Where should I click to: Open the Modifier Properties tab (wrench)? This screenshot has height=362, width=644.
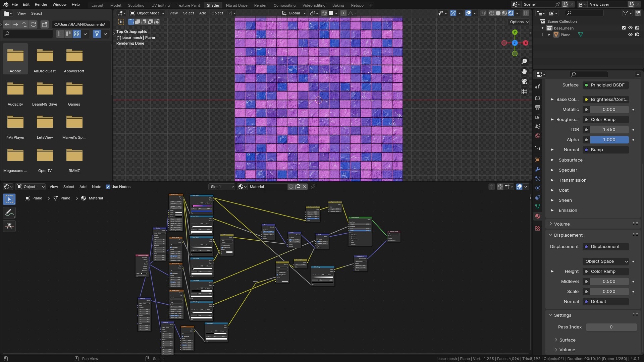coord(538,170)
